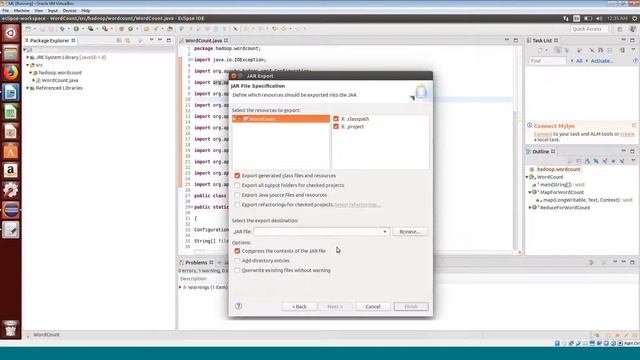Image resolution: width=640 pixels, height=360 pixels.
Task: Click the Task List help icon beside Activate
Action: pyautogui.click(x=636, y=61)
